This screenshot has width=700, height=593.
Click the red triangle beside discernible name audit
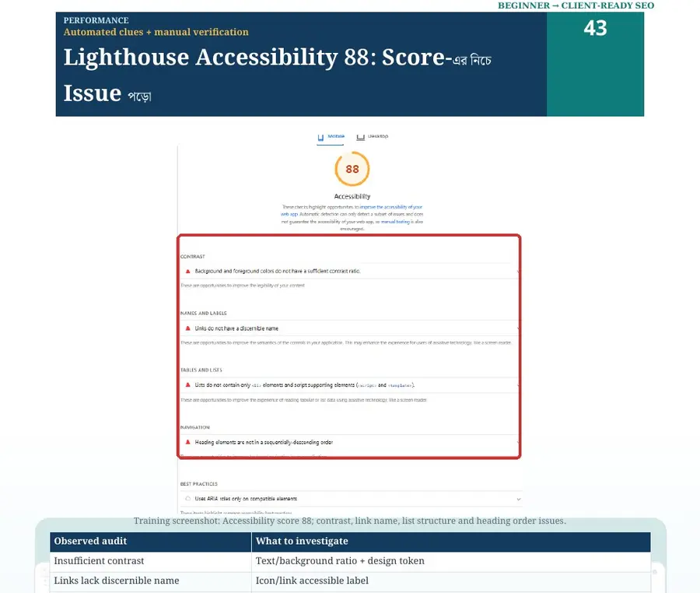[188, 328]
